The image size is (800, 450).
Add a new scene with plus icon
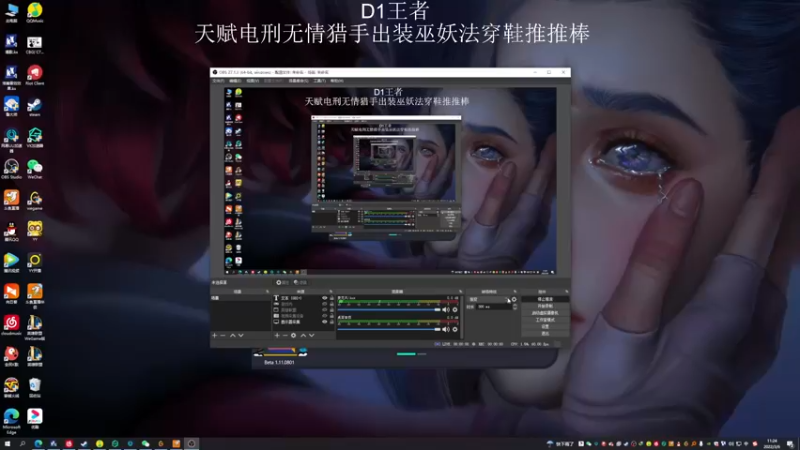215,335
